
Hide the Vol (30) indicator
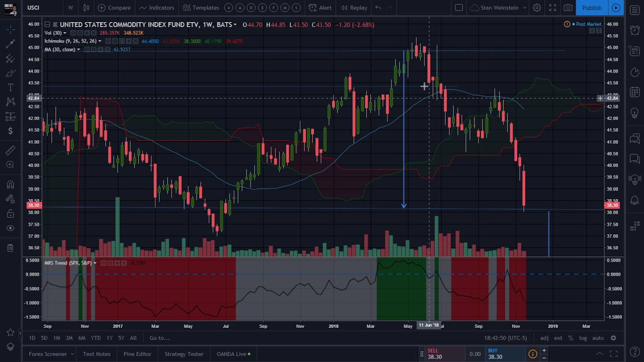click(74, 33)
